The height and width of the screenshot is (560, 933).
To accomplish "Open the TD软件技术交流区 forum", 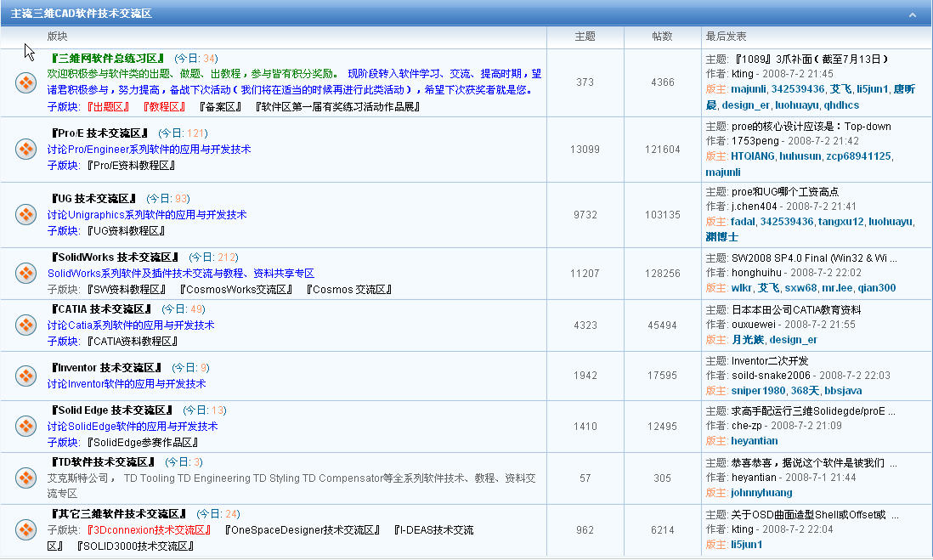I will [x=103, y=462].
